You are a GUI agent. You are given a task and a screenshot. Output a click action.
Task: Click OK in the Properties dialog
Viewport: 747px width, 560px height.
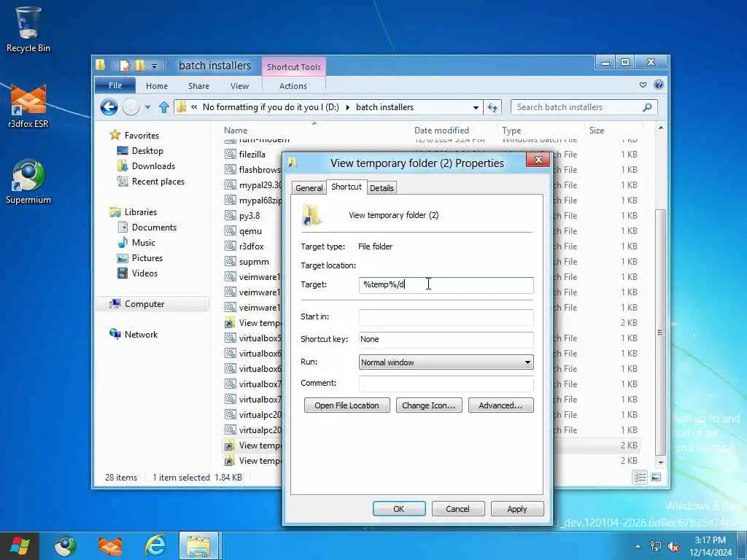399,509
